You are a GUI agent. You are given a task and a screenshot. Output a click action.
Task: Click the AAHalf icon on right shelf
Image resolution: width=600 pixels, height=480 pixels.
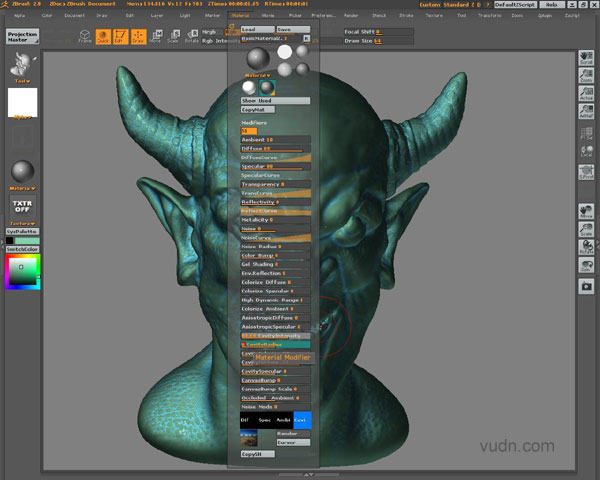[586, 111]
